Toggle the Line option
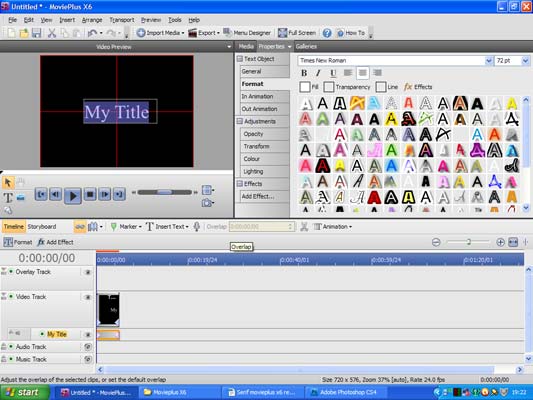The height and width of the screenshot is (400, 533). click(381, 87)
